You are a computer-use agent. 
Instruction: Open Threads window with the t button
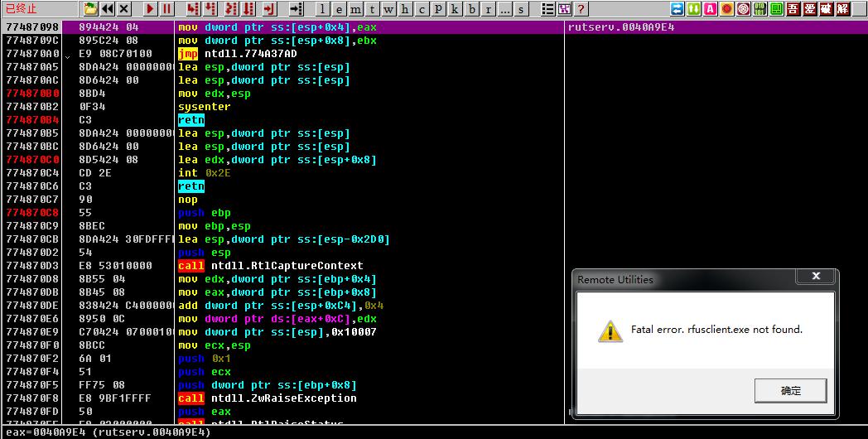373,9
